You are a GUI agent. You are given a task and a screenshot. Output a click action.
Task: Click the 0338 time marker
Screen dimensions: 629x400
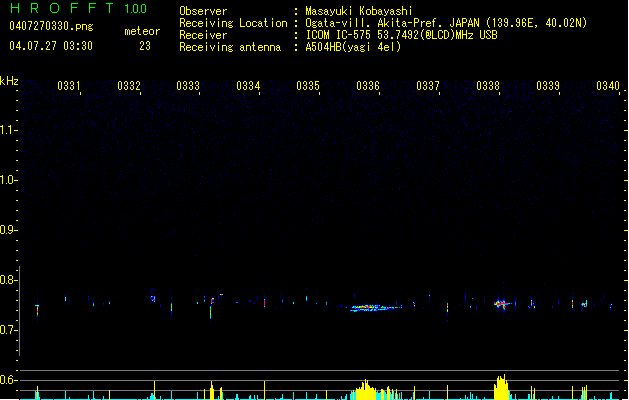coord(488,86)
